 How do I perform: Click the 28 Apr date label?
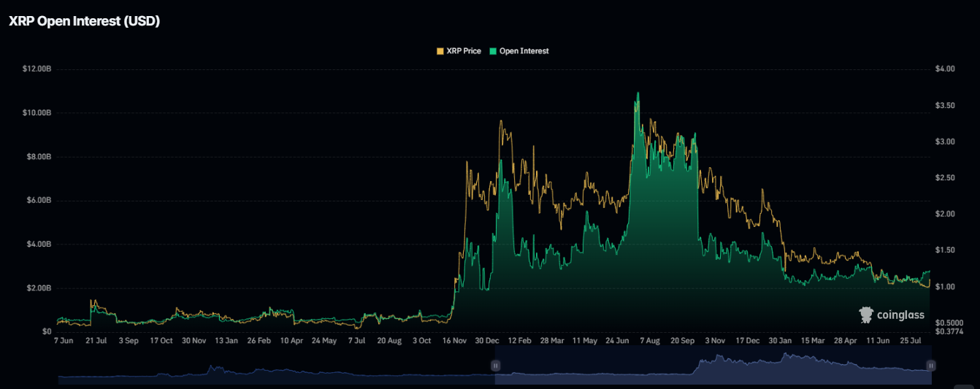pyautogui.click(x=845, y=341)
